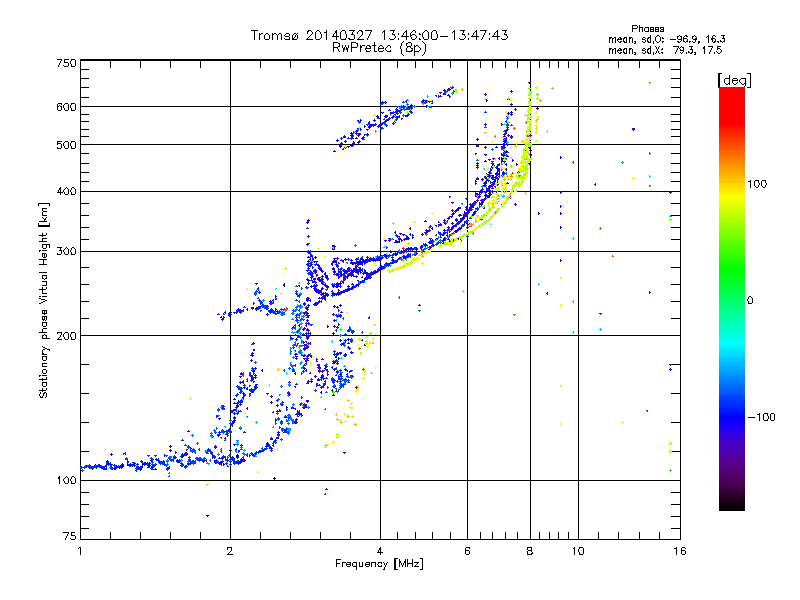Click x-axis tick label '8'
This screenshot has height=600, width=800.
[x=530, y=551]
